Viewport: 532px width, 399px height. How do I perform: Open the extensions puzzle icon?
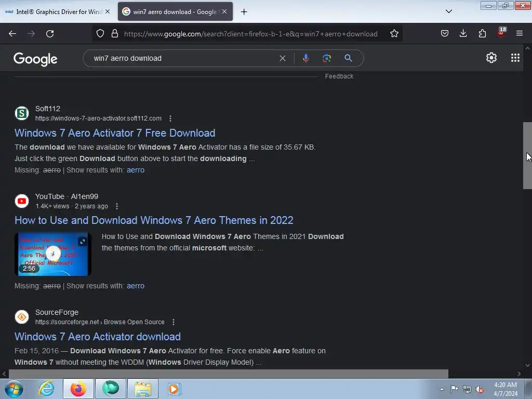[482, 33]
